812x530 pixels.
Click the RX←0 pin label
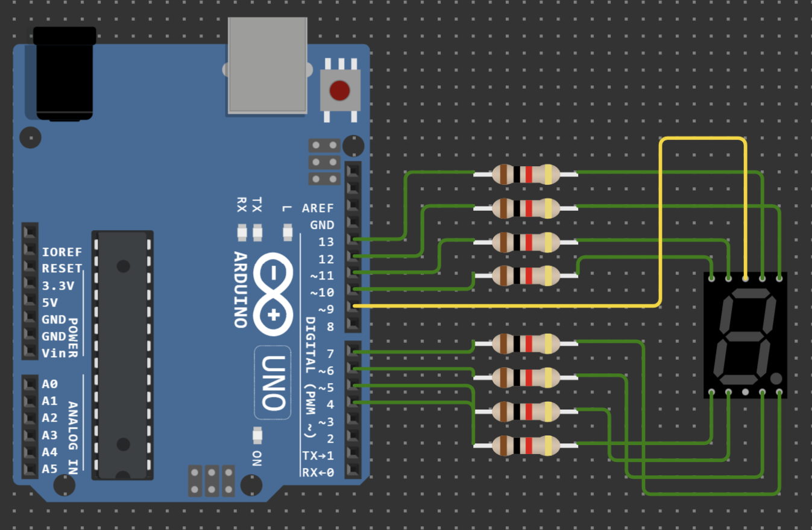click(318, 472)
